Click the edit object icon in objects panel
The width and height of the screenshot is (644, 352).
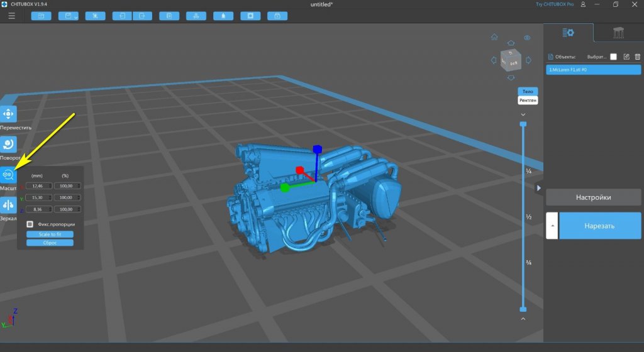(x=626, y=57)
